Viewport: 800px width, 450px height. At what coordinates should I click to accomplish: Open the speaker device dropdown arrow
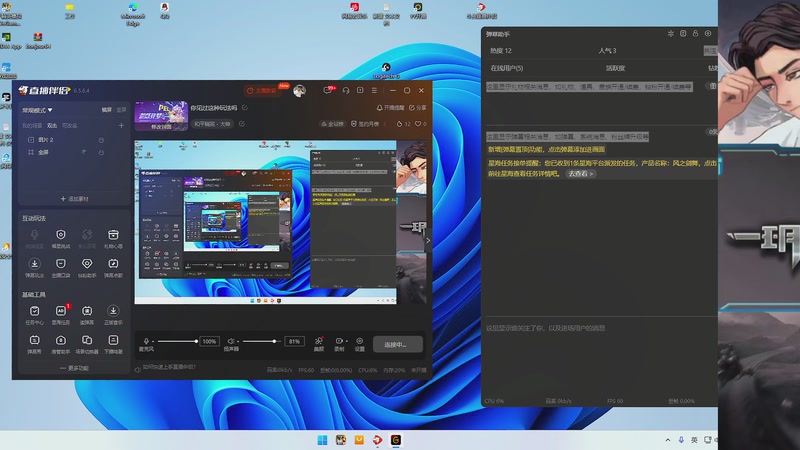click(x=238, y=341)
